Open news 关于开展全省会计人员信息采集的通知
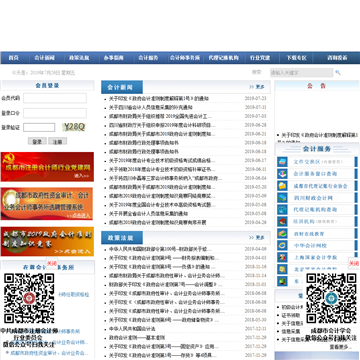This screenshot has height=360, width=360. 148,213
